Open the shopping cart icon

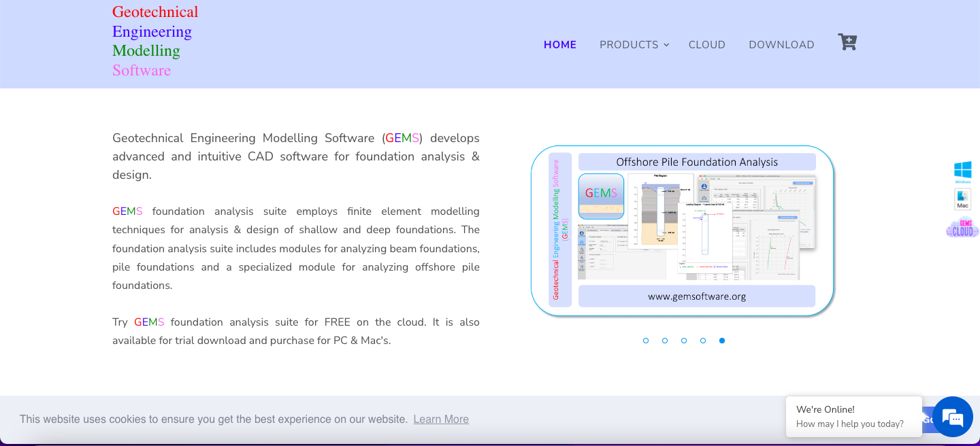pos(847,43)
